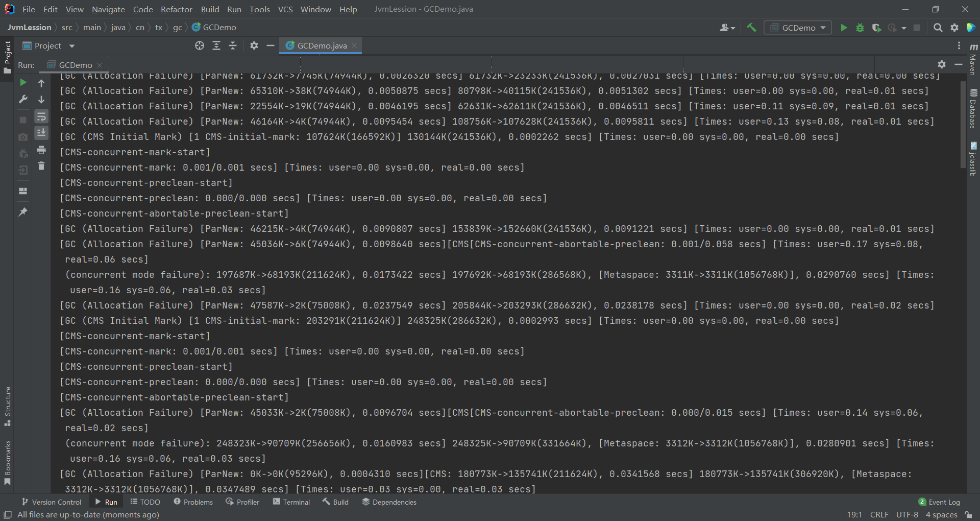Open Search Everywhere magnifier
This screenshot has height=521, width=980.
938,28
